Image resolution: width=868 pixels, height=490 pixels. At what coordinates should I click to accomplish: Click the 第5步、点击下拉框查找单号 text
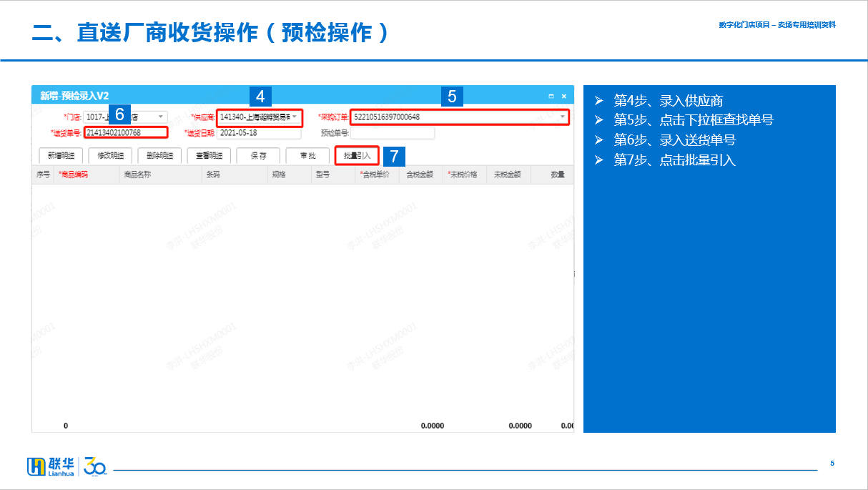click(x=694, y=120)
